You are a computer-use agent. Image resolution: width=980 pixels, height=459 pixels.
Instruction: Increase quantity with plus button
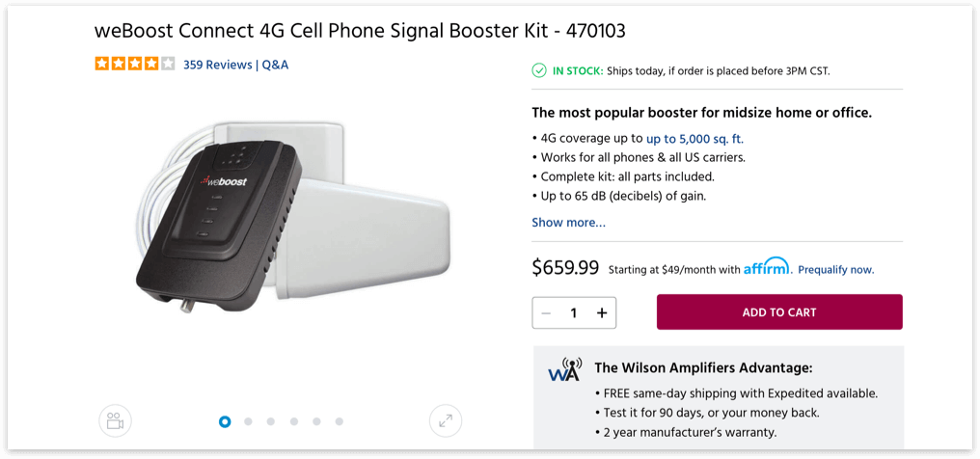pyautogui.click(x=602, y=312)
